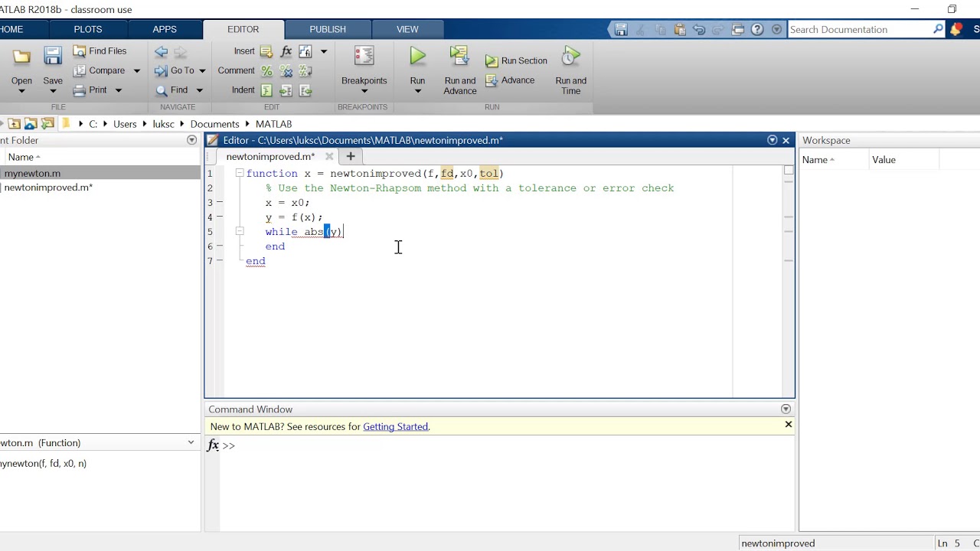Click quick-access Paste icon
The width and height of the screenshot is (980, 551).
(x=680, y=30)
